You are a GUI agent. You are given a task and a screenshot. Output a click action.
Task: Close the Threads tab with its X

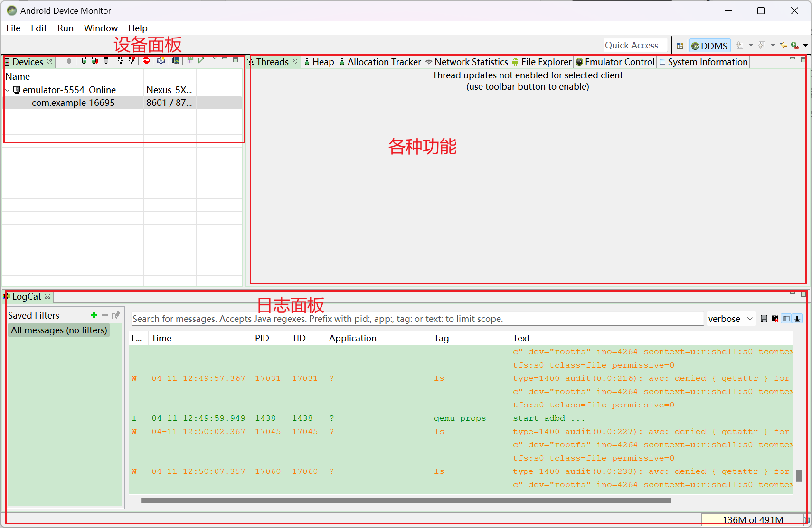coord(295,62)
